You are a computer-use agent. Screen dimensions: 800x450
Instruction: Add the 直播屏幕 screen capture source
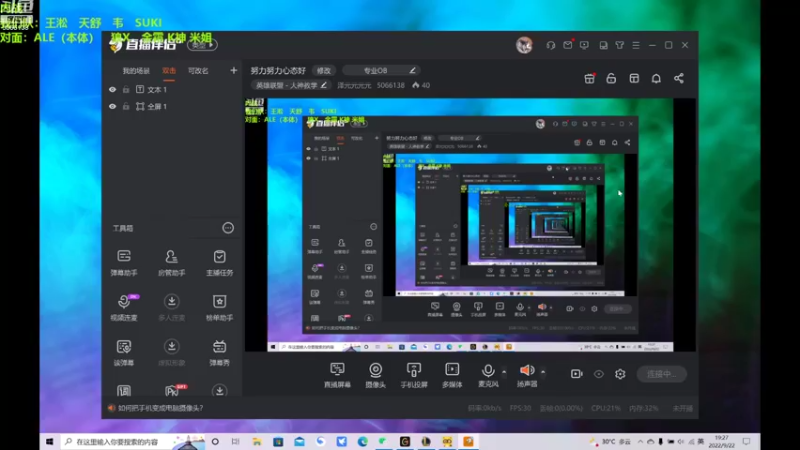[337, 375]
